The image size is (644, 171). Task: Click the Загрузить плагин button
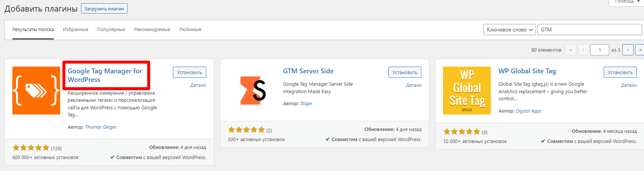[104, 9]
